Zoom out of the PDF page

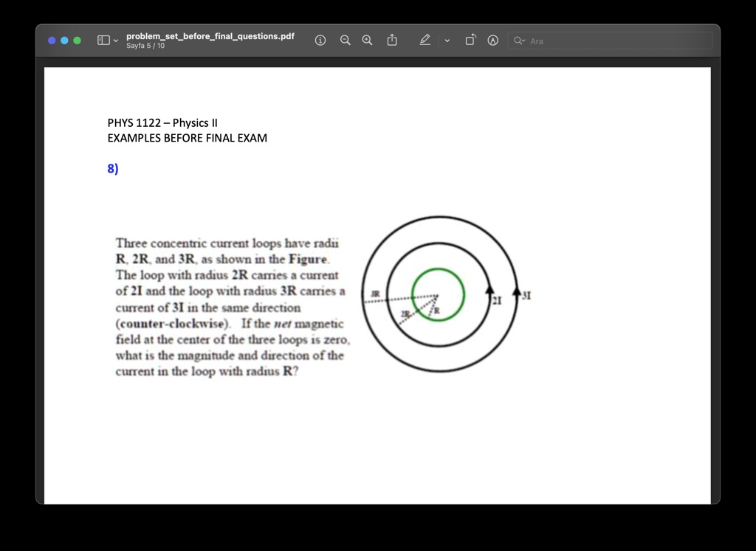point(345,40)
